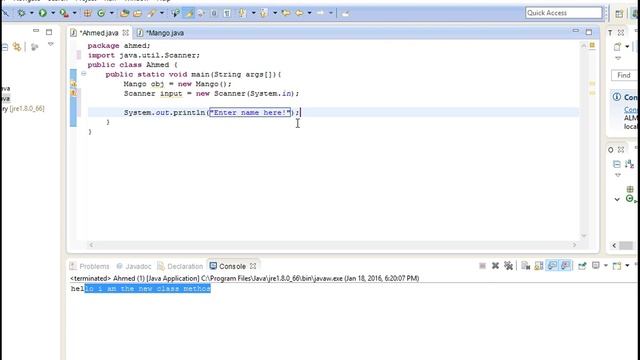This screenshot has width=640, height=360.
Task: Click the Open Type toolbar icon
Action: click(x=124, y=13)
